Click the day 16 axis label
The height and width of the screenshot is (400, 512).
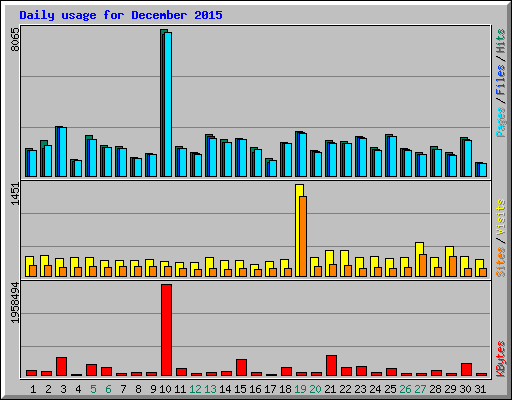coord(256,389)
